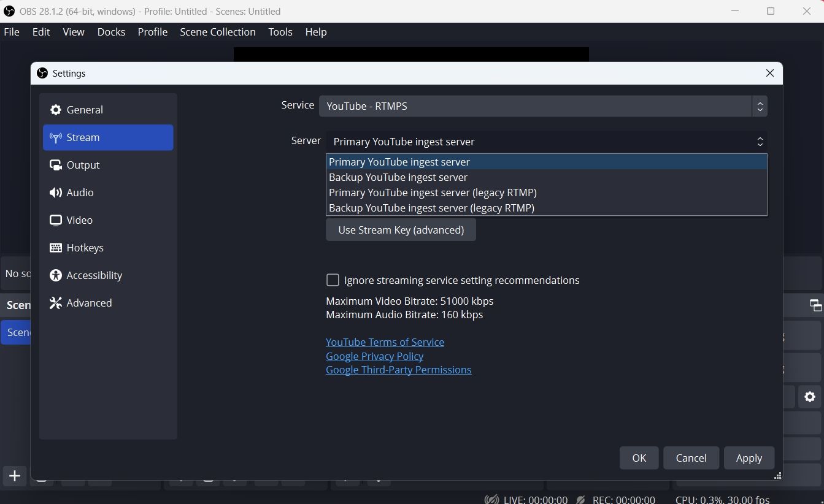
Task: Click the Accessibility icon in settings sidebar
Action: pyautogui.click(x=56, y=275)
